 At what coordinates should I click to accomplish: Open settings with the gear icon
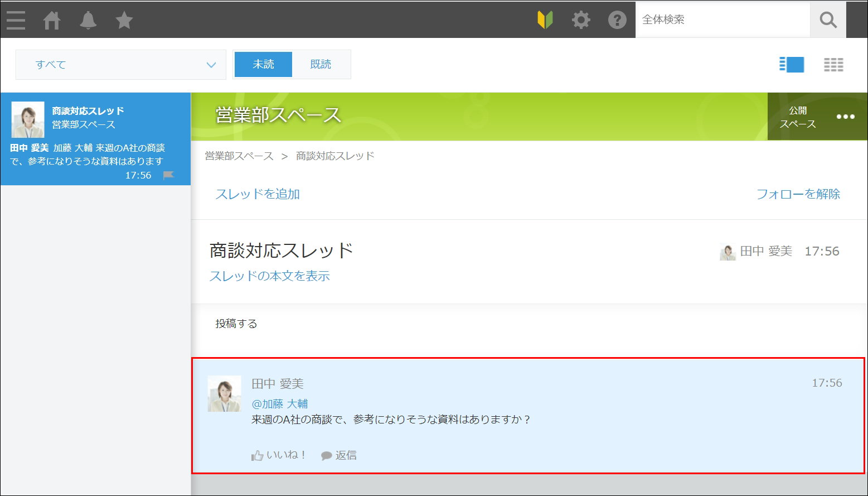tap(581, 20)
